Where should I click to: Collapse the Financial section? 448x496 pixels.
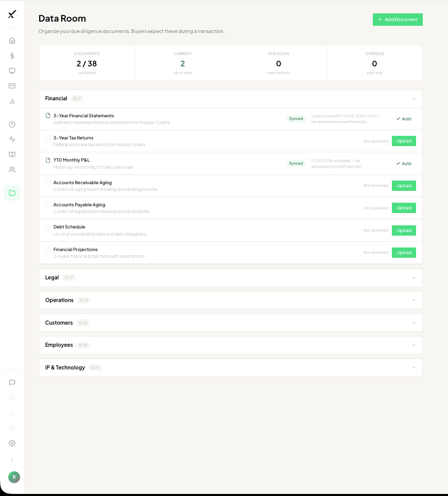[x=413, y=98]
